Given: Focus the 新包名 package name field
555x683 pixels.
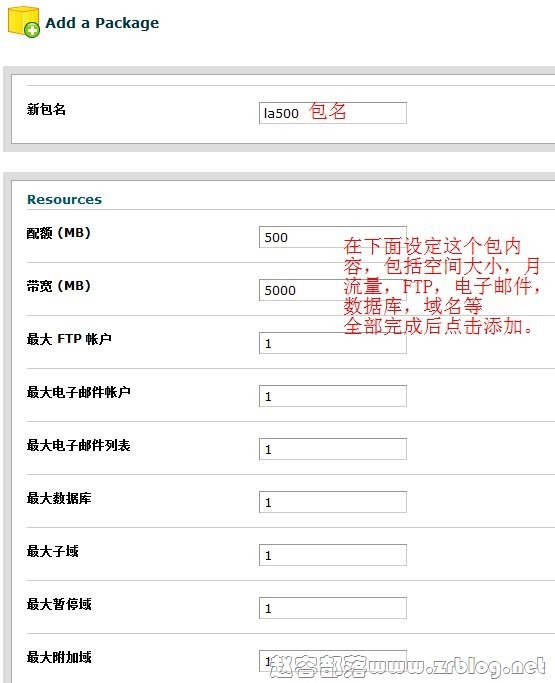Looking at the screenshot, I should click(x=333, y=113).
